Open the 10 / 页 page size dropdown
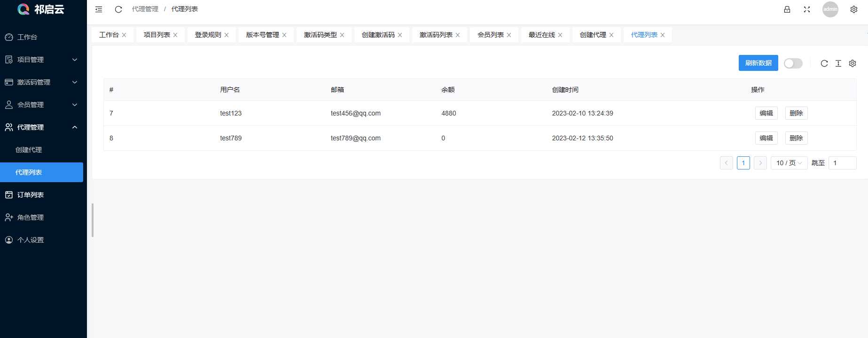The image size is (868, 338). [789, 163]
